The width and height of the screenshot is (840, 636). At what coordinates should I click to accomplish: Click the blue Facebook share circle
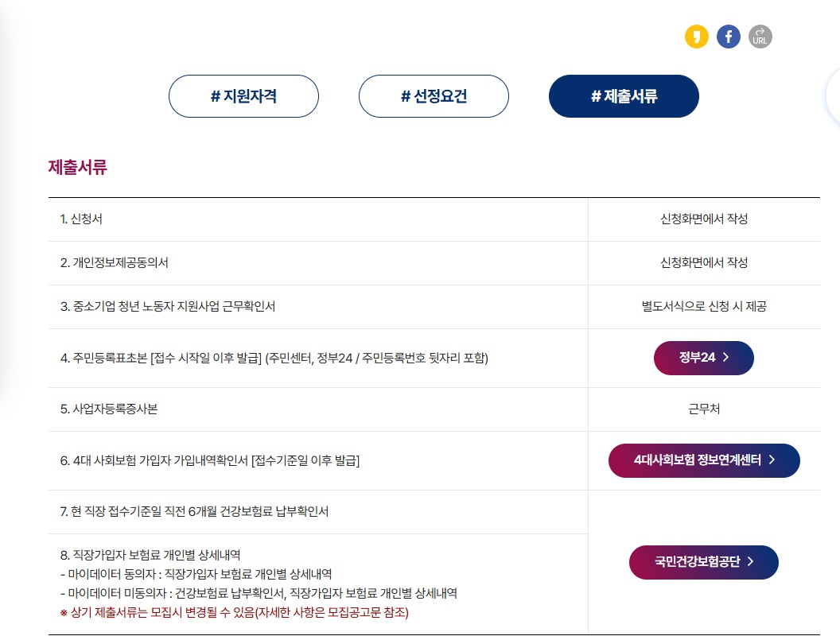coord(728,37)
